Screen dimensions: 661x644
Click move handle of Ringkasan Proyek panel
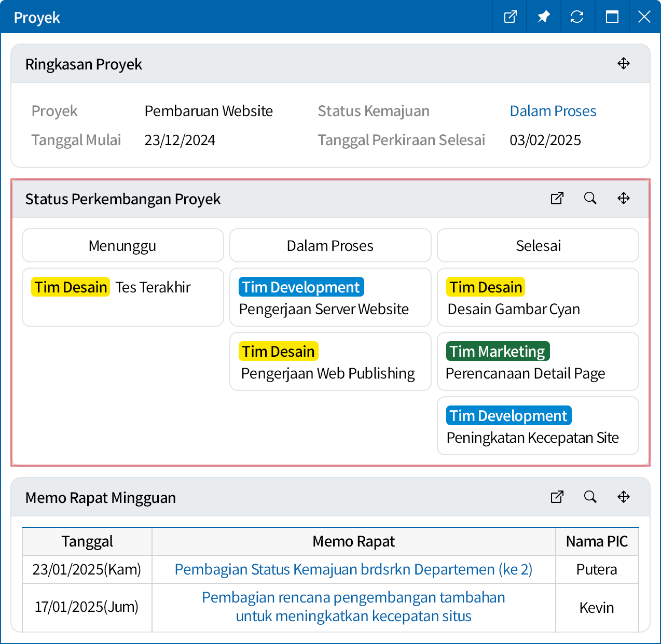pos(624,63)
